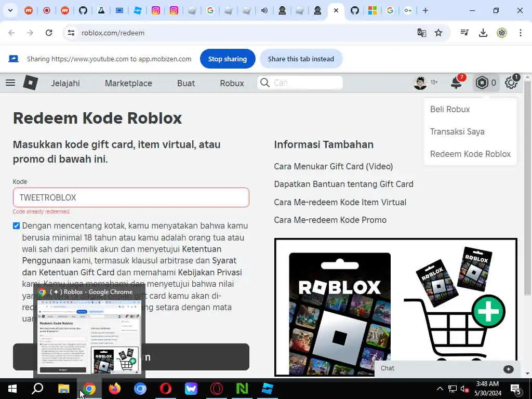The height and width of the screenshot is (399, 532).
Task: Open the Buat menu item
Action: (x=186, y=83)
